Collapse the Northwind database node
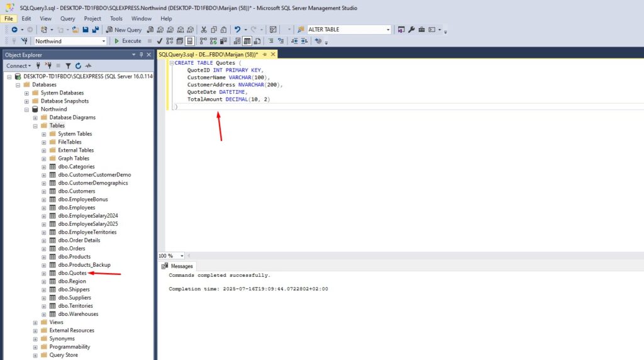Screen dimensions: 644x360 click(x=26, y=110)
